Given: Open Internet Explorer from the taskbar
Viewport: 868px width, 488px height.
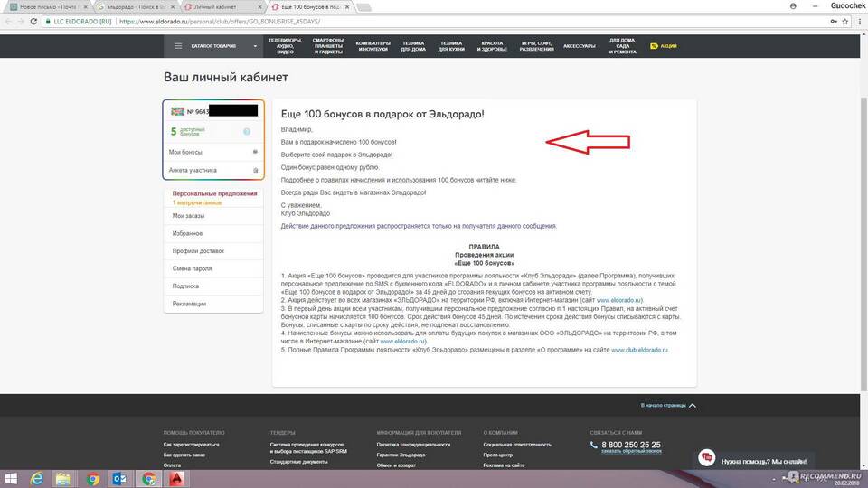Looking at the screenshot, I should [x=36, y=478].
